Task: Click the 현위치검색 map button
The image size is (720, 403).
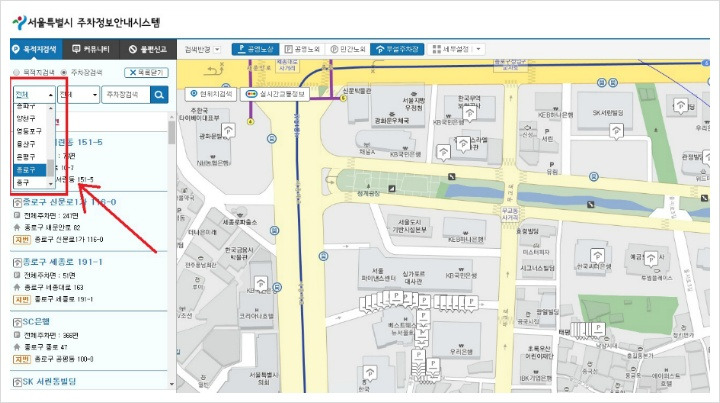Action: 211,94
